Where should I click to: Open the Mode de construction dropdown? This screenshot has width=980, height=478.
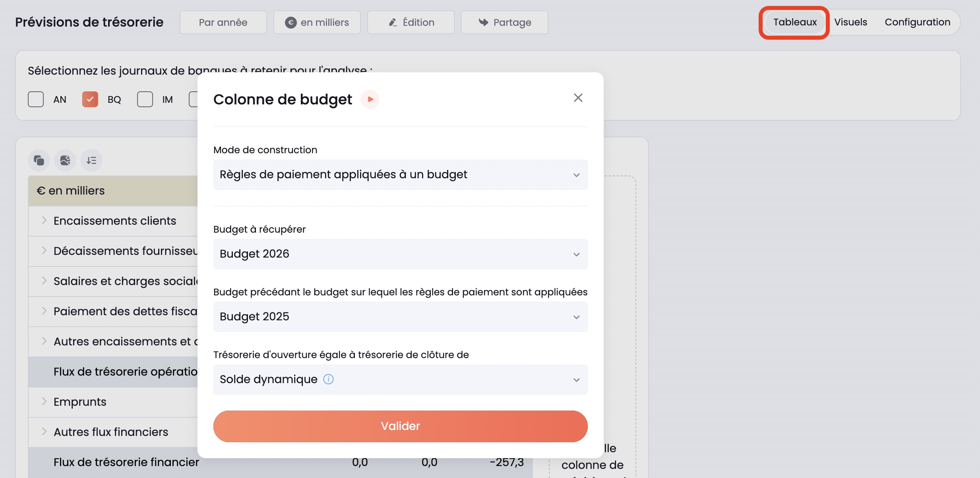(x=400, y=175)
